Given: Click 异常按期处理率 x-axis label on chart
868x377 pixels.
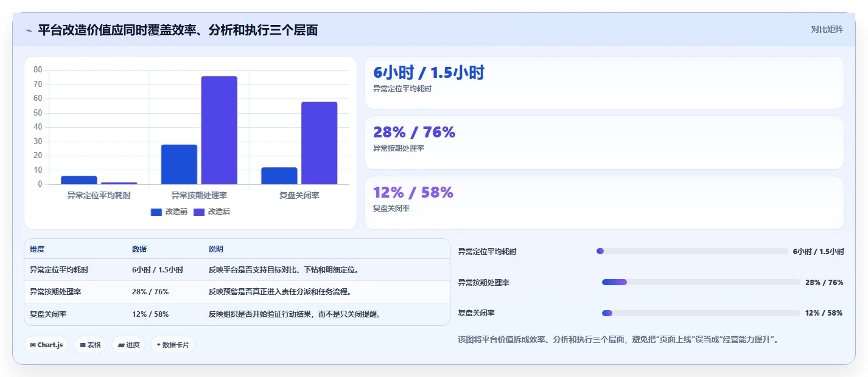Looking at the screenshot, I should (199, 196).
